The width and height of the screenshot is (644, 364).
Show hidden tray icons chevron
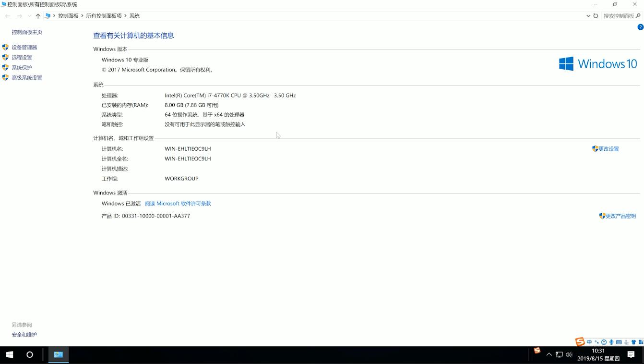coord(549,354)
